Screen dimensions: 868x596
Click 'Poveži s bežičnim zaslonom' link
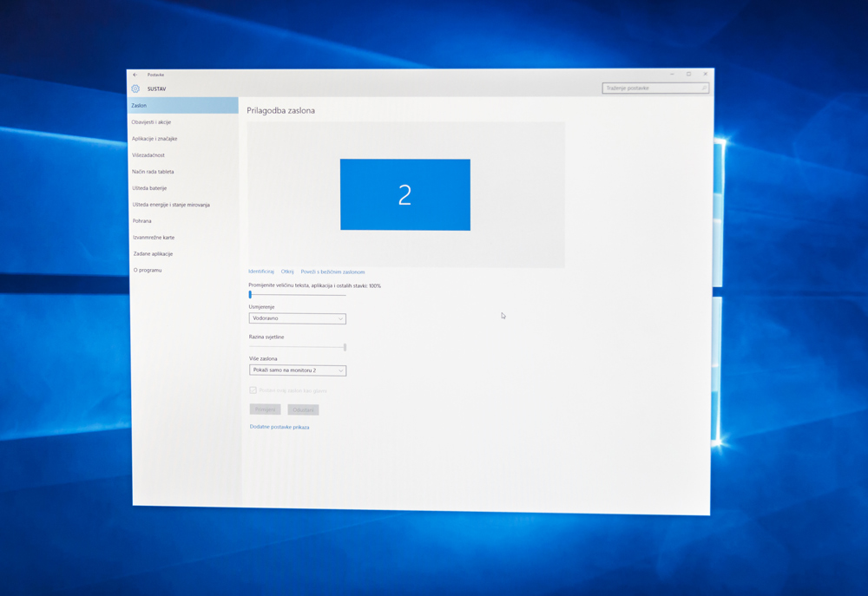332,272
